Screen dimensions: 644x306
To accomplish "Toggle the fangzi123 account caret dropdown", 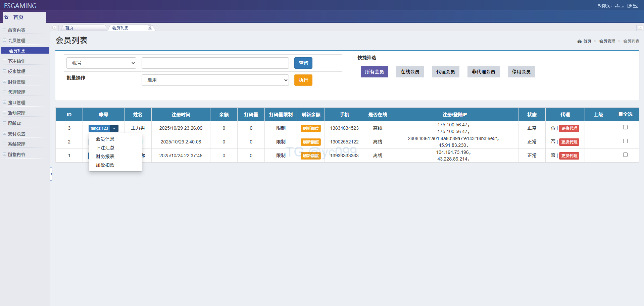I will [x=114, y=128].
